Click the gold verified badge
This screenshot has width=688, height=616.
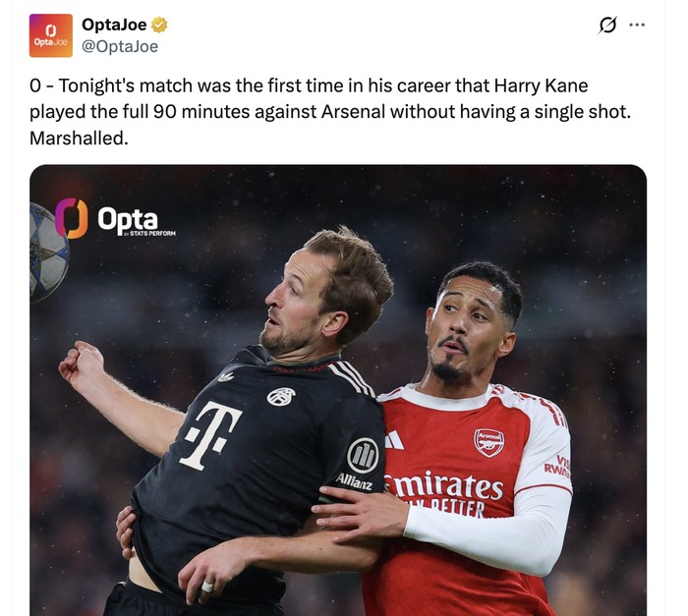(x=158, y=26)
